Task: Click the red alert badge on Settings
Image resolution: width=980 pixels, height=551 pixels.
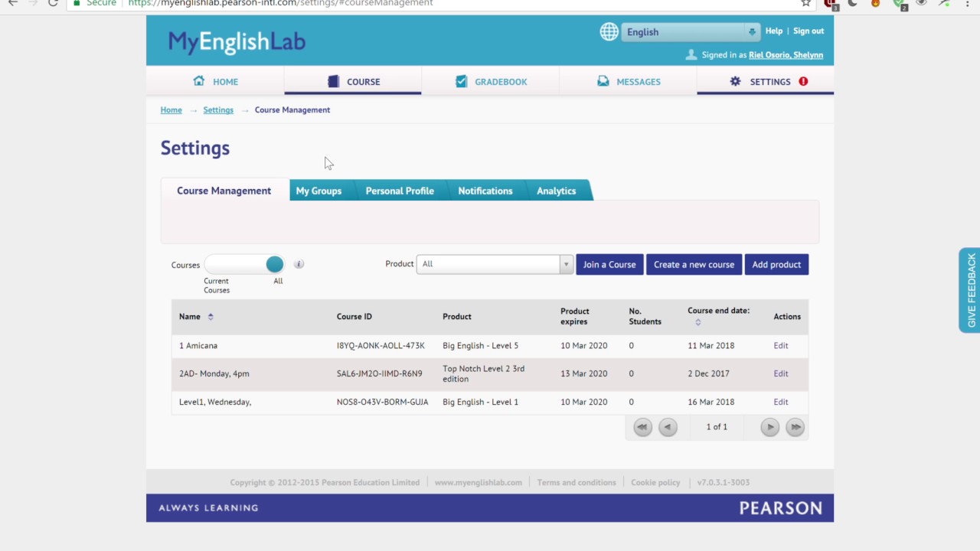Action: [803, 81]
